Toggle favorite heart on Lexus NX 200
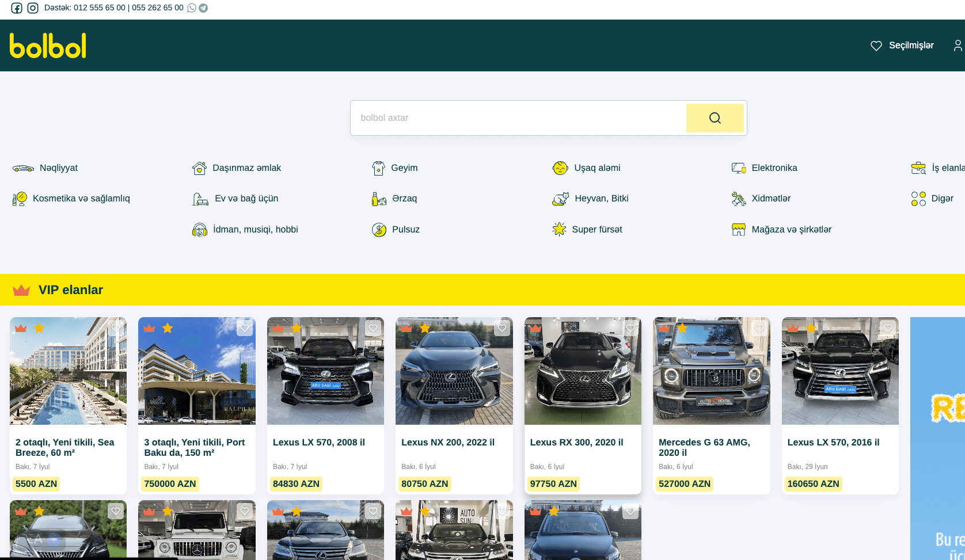This screenshot has height=560, width=965. [x=502, y=329]
